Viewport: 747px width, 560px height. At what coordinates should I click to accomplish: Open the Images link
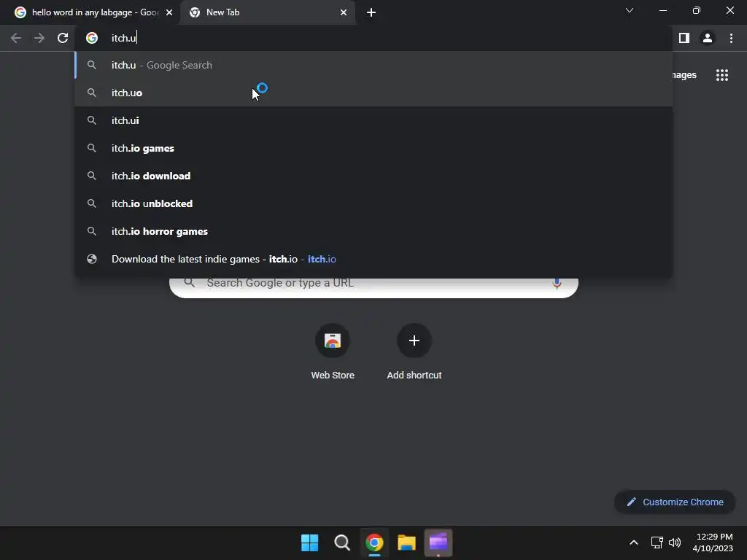pyautogui.click(x=684, y=75)
